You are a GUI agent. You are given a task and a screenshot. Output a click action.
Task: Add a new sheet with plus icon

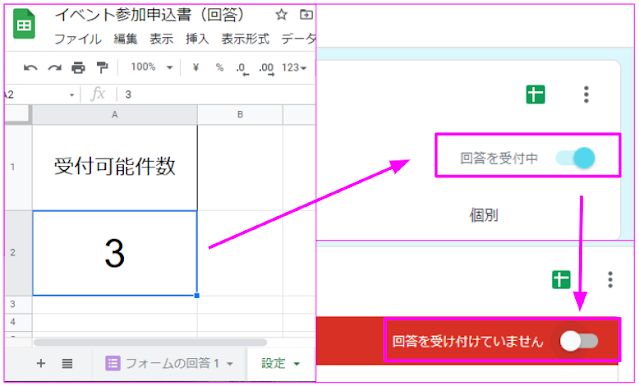point(41,363)
